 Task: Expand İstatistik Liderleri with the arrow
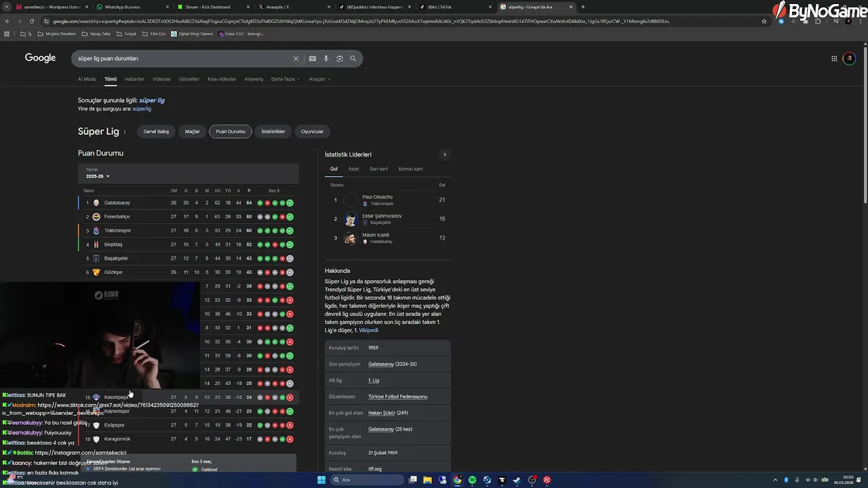coord(445,155)
